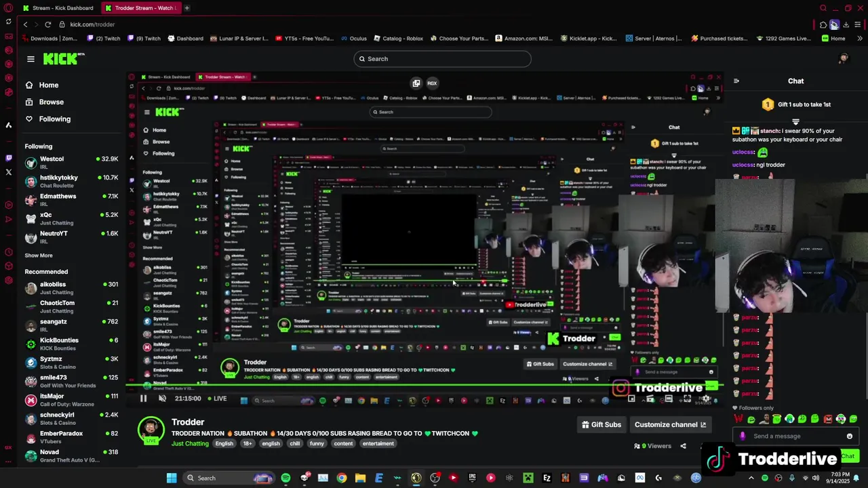
Task: Open the Dashboard bookmark
Action: 185,39
